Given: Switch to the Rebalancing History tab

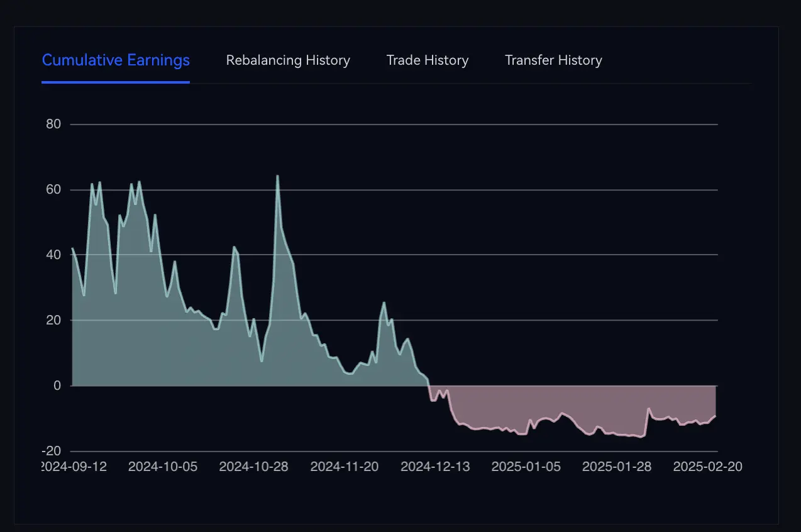Looking at the screenshot, I should point(288,60).
